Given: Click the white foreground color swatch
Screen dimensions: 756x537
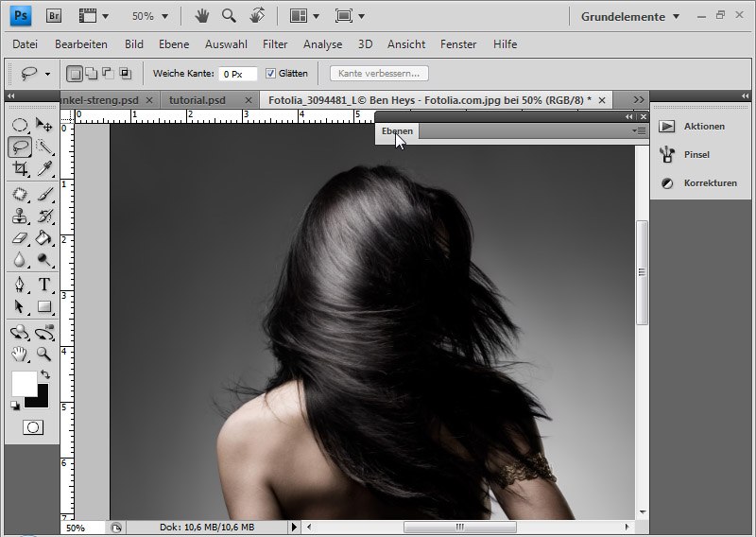Looking at the screenshot, I should (23, 383).
